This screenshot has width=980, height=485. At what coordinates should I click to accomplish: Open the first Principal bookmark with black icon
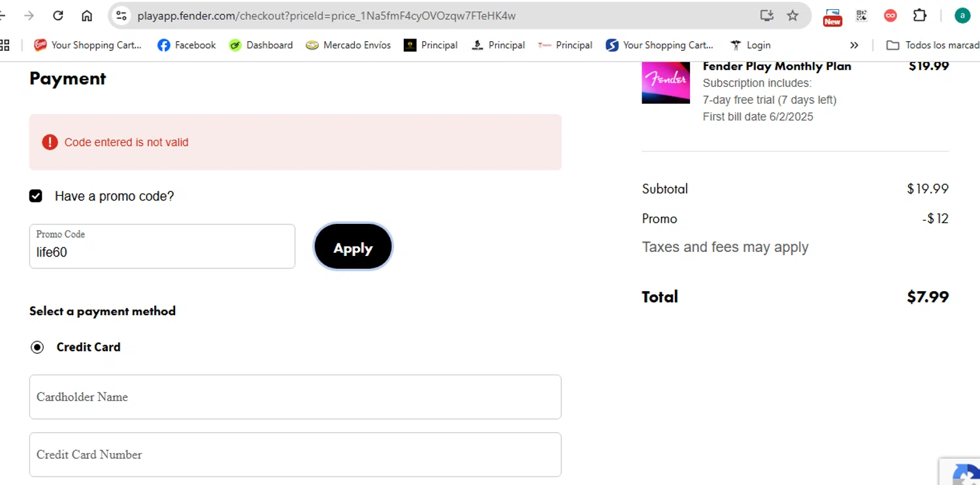coord(431,45)
